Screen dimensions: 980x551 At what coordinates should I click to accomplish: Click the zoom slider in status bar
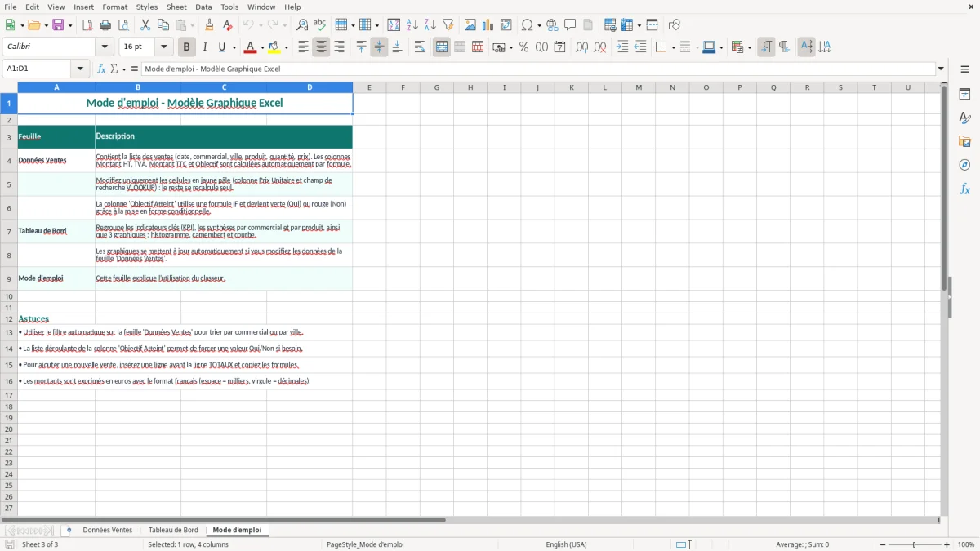click(x=915, y=544)
